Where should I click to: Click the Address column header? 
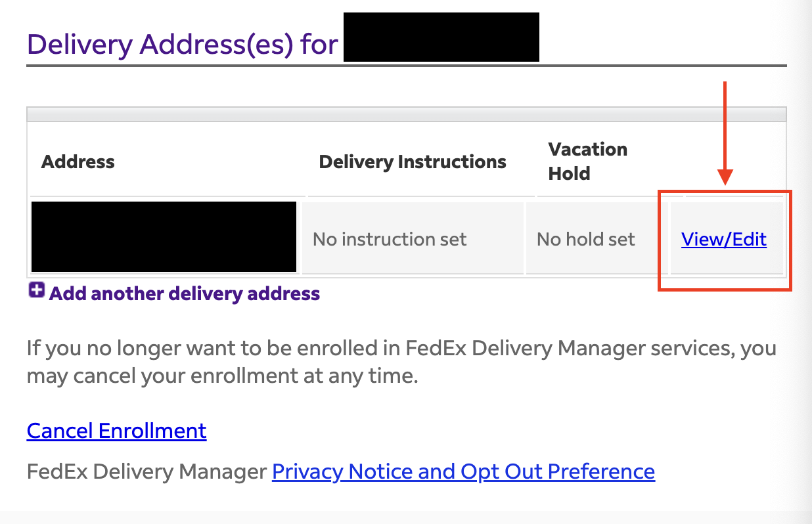(78, 162)
